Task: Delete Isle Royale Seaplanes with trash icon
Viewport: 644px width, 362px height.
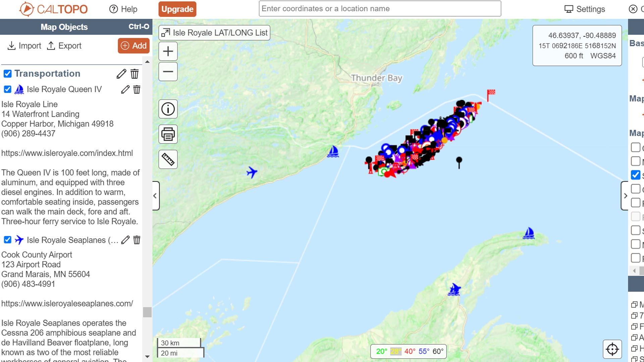Action: tap(137, 240)
